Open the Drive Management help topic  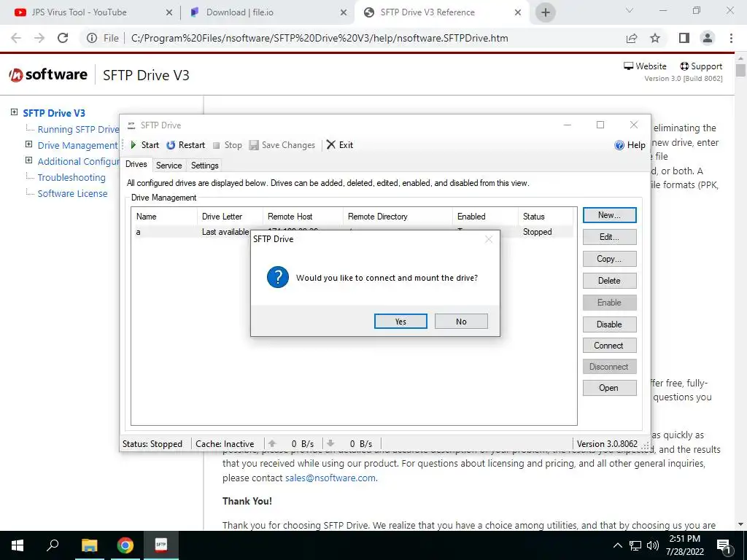[x=77, y=146]
